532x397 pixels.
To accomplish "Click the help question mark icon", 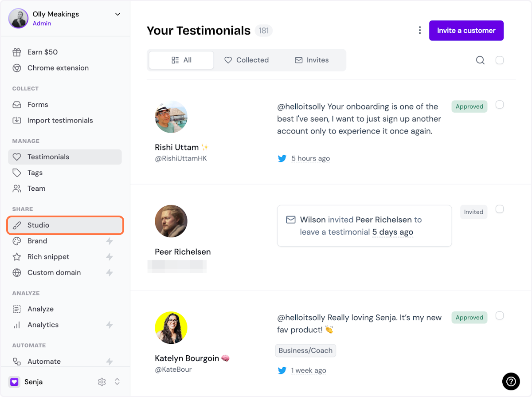I will tap(511, 381).
